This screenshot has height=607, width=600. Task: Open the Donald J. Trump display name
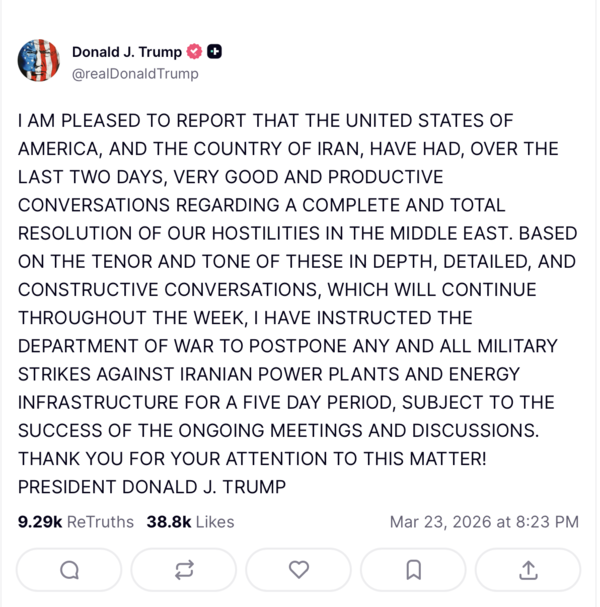[126, 52]
